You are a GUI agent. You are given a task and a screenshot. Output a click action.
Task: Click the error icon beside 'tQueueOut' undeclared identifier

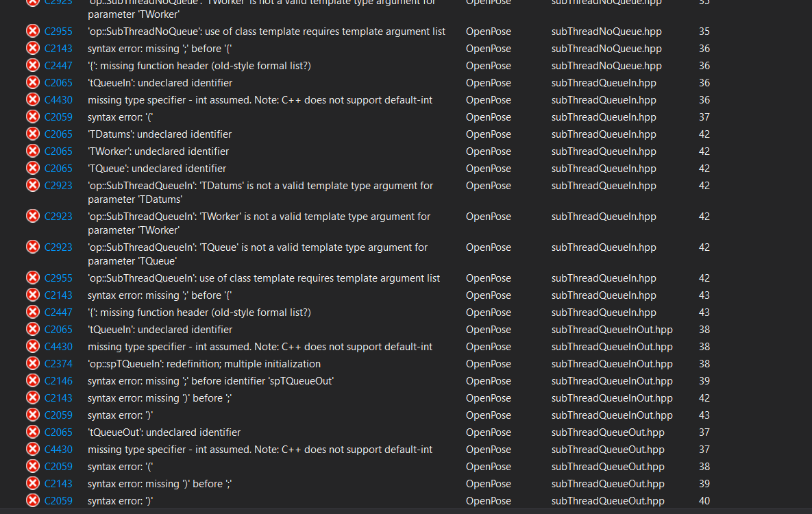tap(32, 432)
